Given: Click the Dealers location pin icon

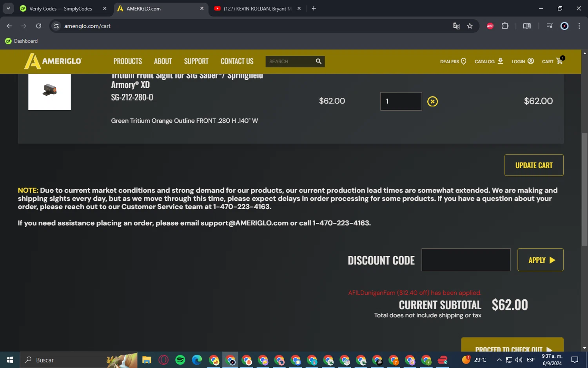Looking at the screenshot, I should [464, 61].
